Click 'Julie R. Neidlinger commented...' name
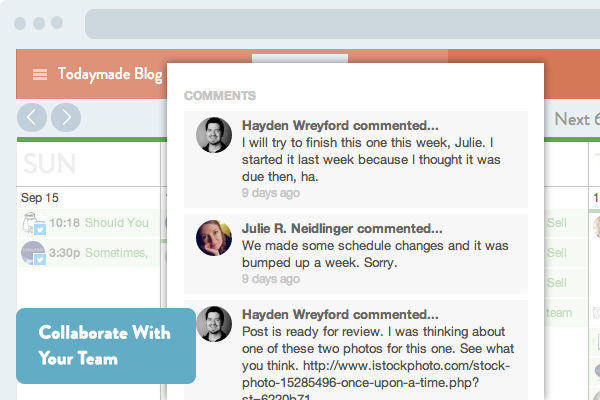The width and height of the screenshot is (600, 400). [342, 229]
